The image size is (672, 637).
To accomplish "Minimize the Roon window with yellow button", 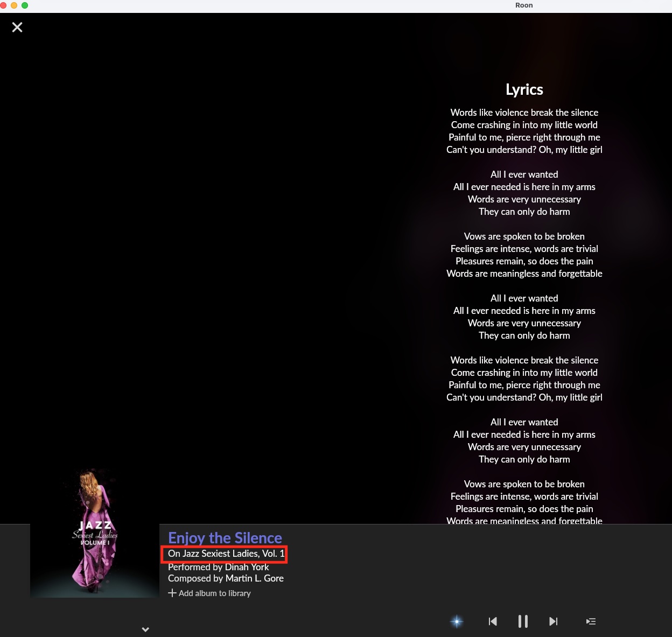I will click(14, 5).
